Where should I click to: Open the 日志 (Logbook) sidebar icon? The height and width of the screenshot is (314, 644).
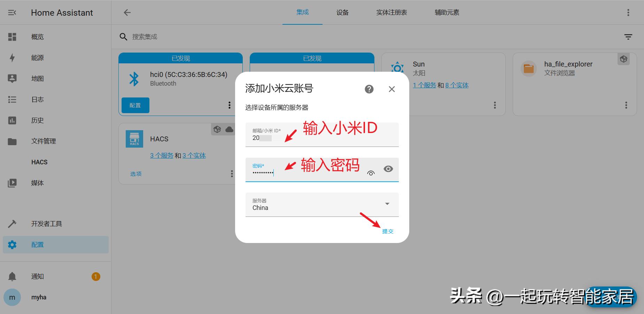pyautogui.click(x=12, y=99)
